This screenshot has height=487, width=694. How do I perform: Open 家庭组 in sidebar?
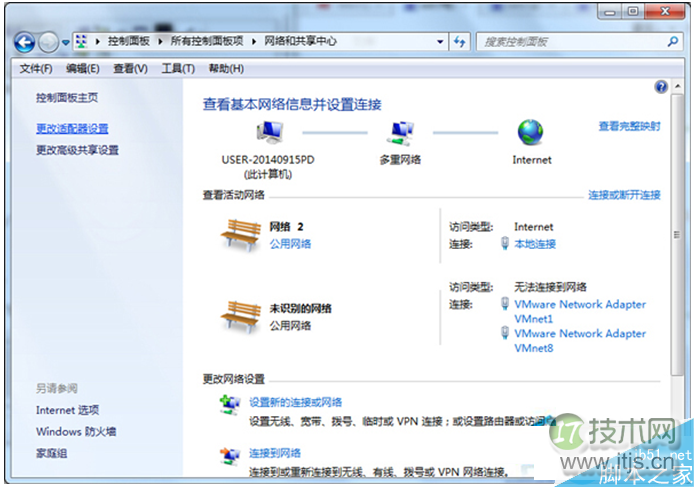point(51,453)
